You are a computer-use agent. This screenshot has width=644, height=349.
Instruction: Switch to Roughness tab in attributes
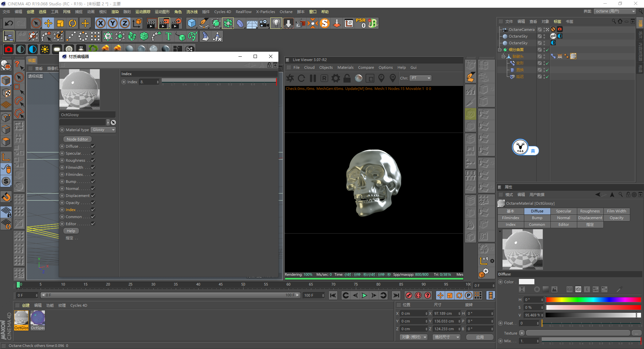(590, 211)
